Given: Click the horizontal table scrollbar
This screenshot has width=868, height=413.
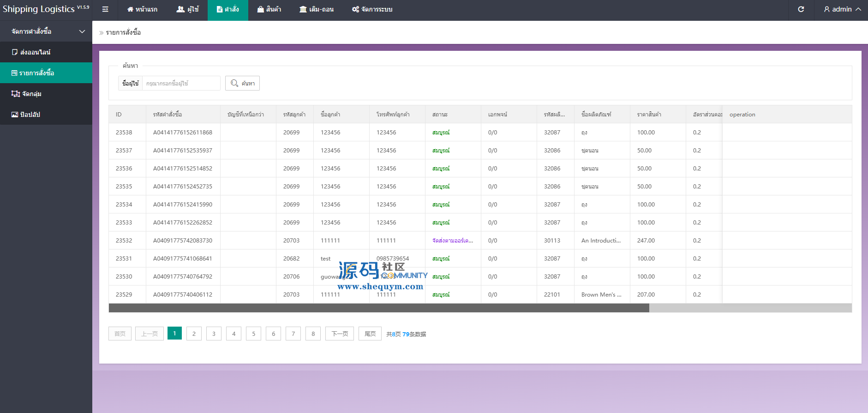Looking at the screenshot, I should 378,308.
